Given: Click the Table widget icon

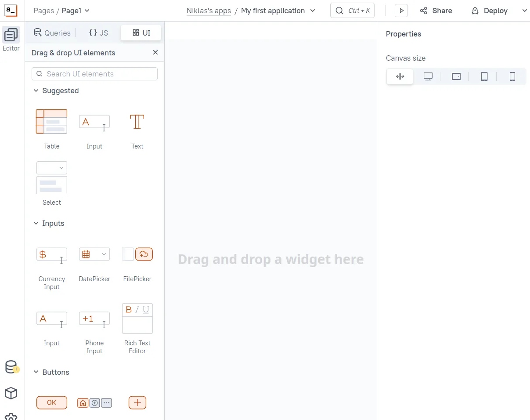Looking at the screenshot, I should coord(51,122).
